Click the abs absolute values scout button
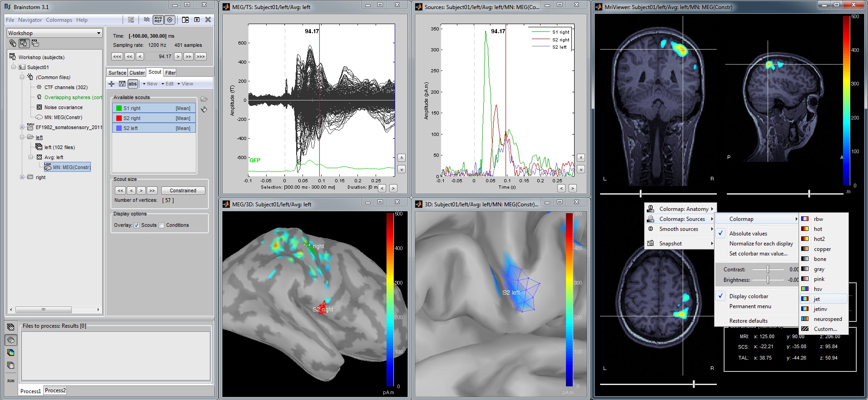Image resolution: width=868 pixels, height=400 pixels. [132, 84]
